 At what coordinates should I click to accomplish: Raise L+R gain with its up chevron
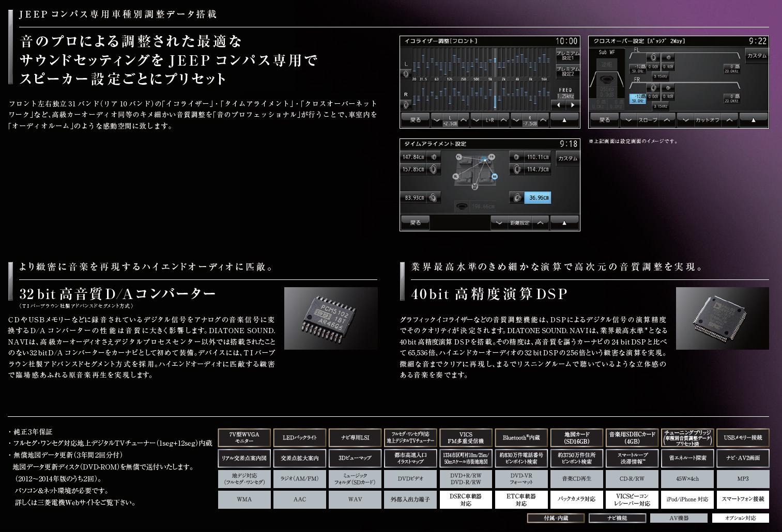(x=503, y=120)
